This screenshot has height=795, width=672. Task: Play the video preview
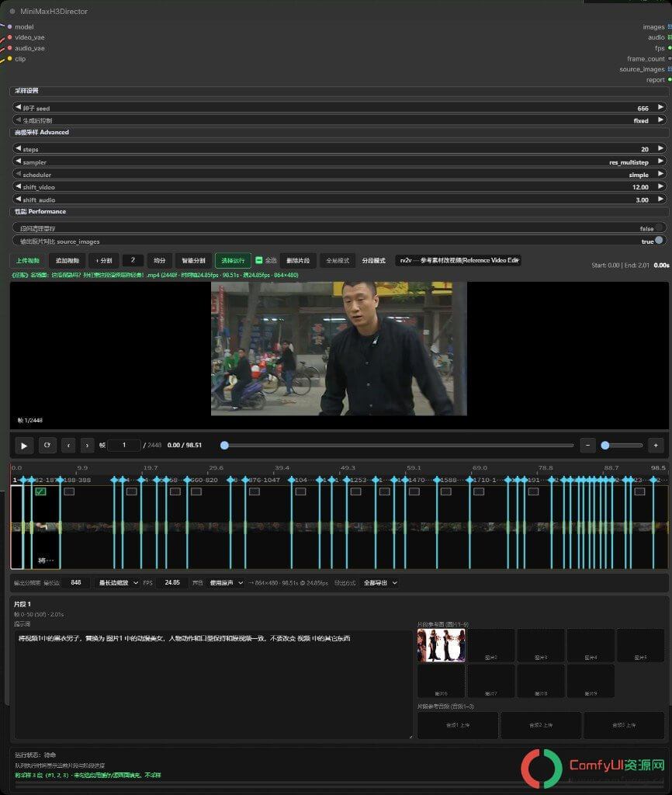[x=24, y=445]
